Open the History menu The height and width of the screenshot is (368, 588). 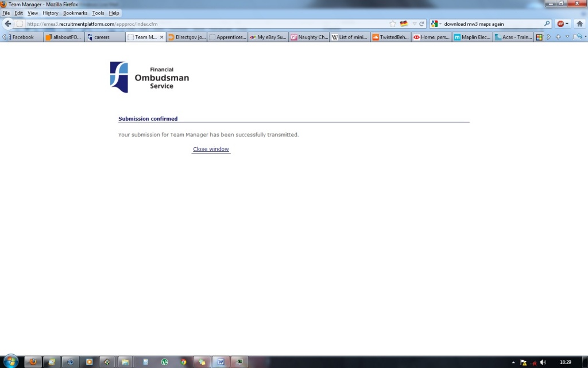pyautogui.click(x=51, y=13)
